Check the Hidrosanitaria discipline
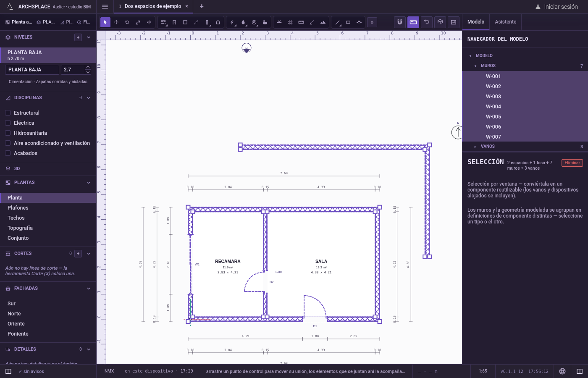 point(8,133)
